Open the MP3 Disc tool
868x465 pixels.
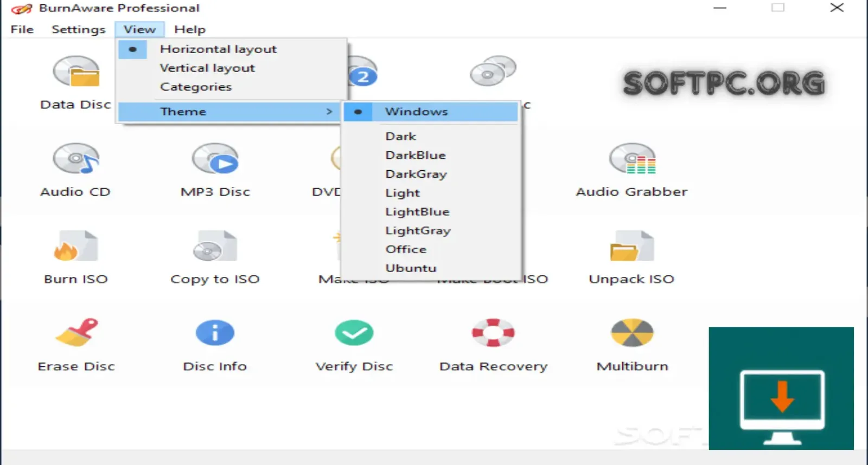pos(215,170)
